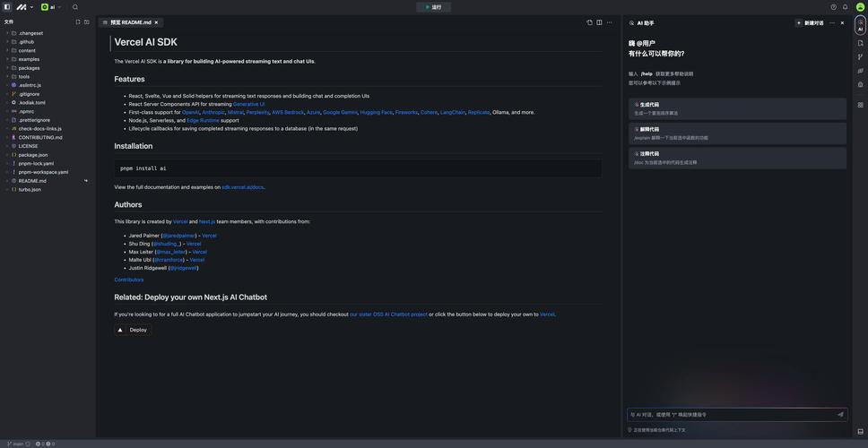Expand the packages folder
Viewport: 868px width, 448px height.
(48, 68)
